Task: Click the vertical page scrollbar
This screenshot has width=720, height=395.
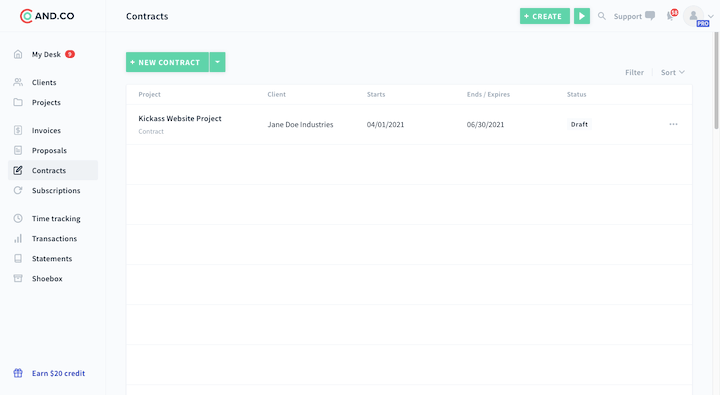Action: pyautogui.click(x=716, y=80)
